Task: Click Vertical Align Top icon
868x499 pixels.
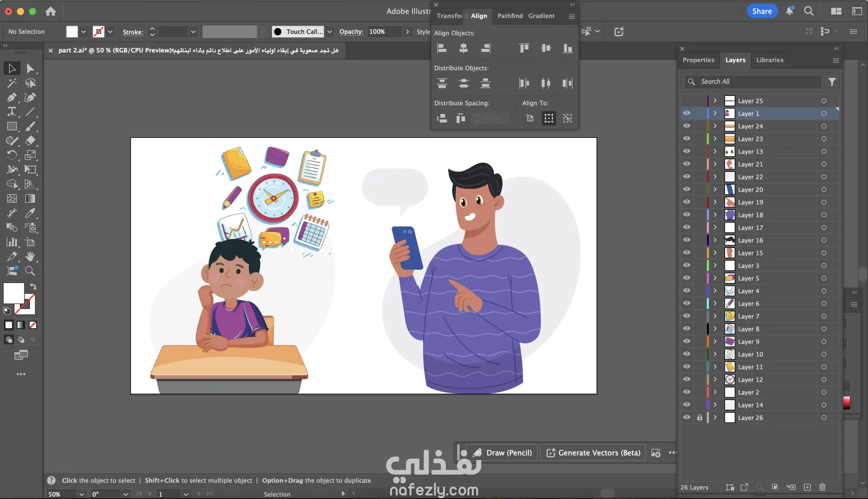Action: (x=524, y=48)
